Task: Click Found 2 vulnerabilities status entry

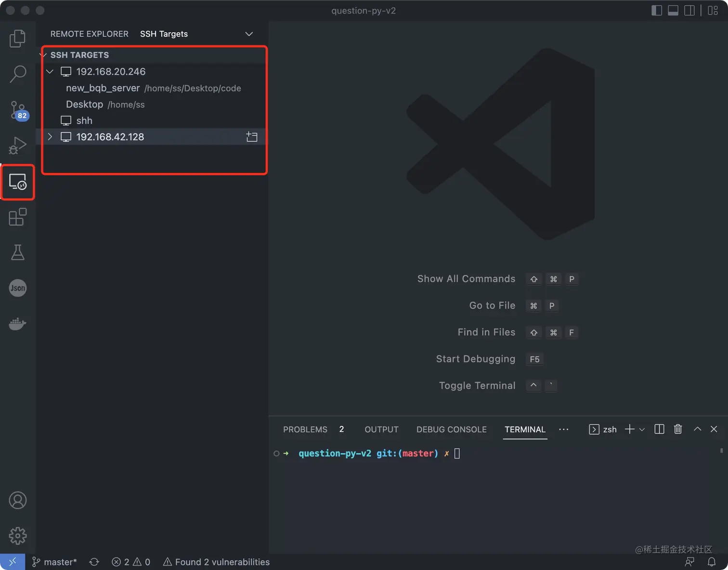Action: [x=216, y=562]
